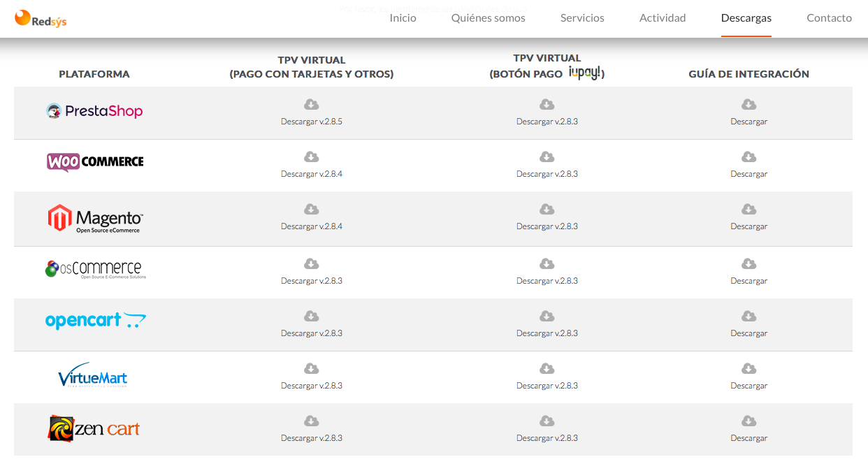Open the Contacto page link
868x464 pixels.
[830, 18]
